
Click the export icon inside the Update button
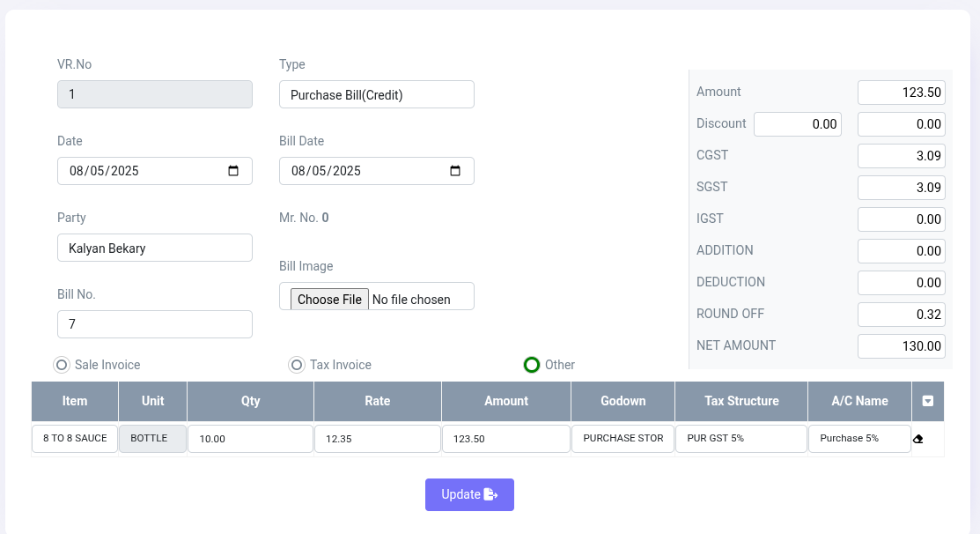(490, 494)
